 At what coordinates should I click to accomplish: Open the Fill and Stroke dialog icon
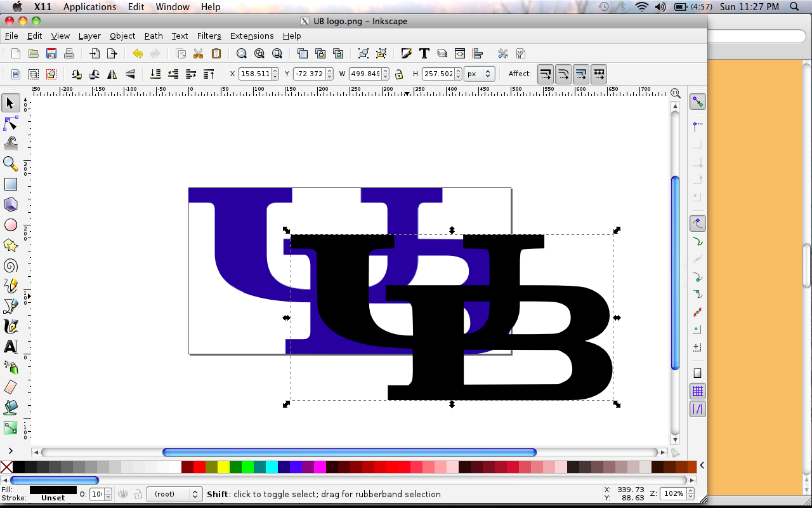pos(407,53)
